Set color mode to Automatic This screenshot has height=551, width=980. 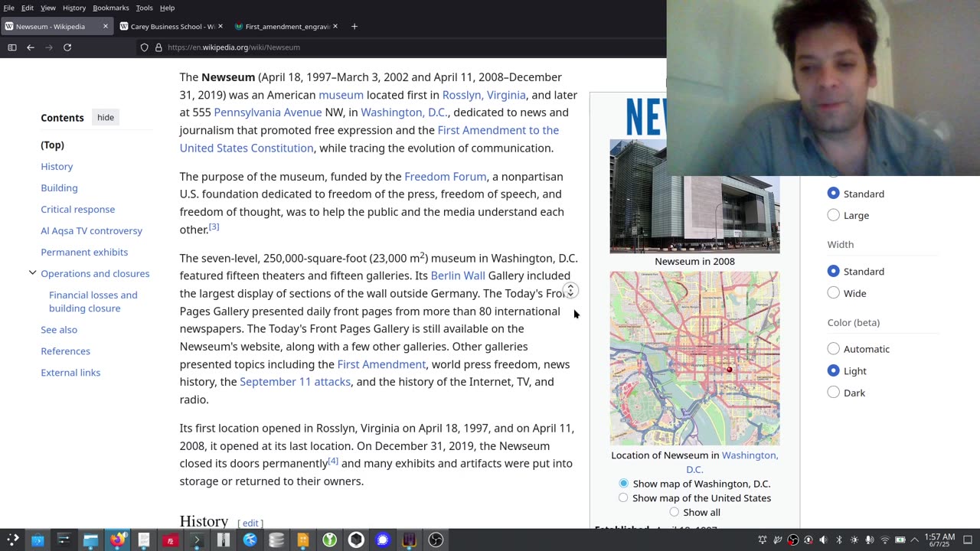834,349
